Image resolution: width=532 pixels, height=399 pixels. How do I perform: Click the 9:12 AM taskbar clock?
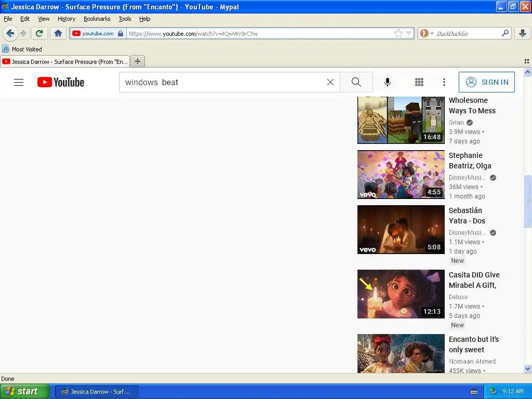click(x=513, y=391)
